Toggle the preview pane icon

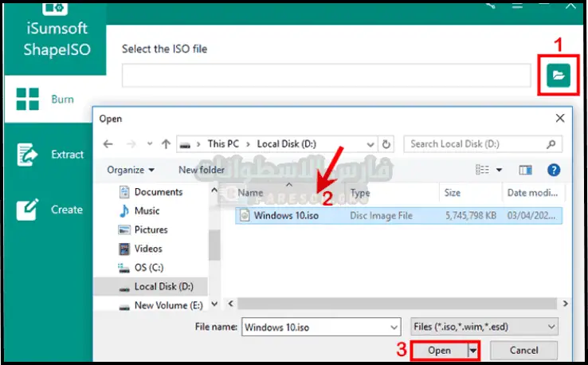pos(525,170)
